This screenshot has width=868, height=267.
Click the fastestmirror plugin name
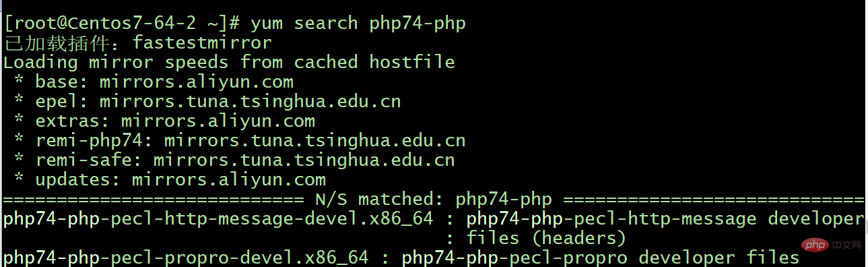[x=203, y=43]
